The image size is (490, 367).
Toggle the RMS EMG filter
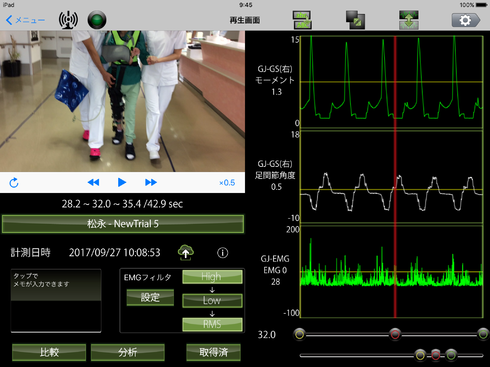click(x=212, y=324)
